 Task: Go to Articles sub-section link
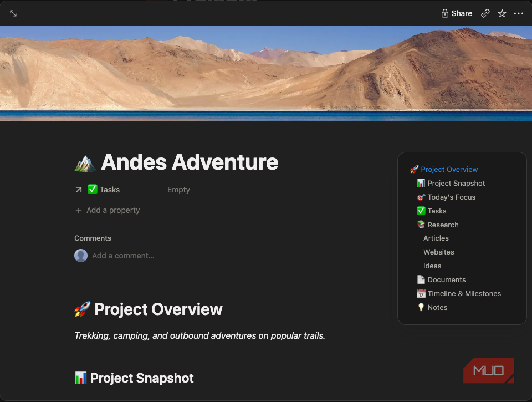tap(436, 238)
